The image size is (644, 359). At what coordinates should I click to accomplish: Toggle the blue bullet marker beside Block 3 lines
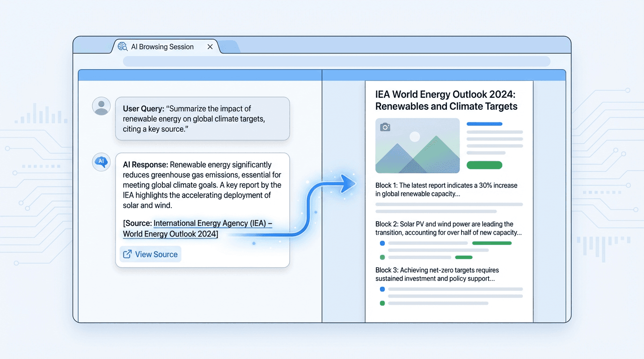pyautogui.click(x=382, y=289)
